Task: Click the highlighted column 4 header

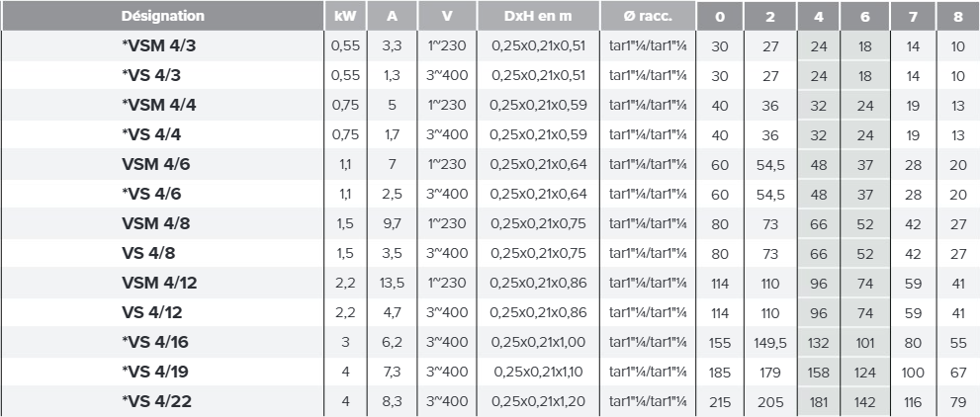Action: (x=819, y=17)
